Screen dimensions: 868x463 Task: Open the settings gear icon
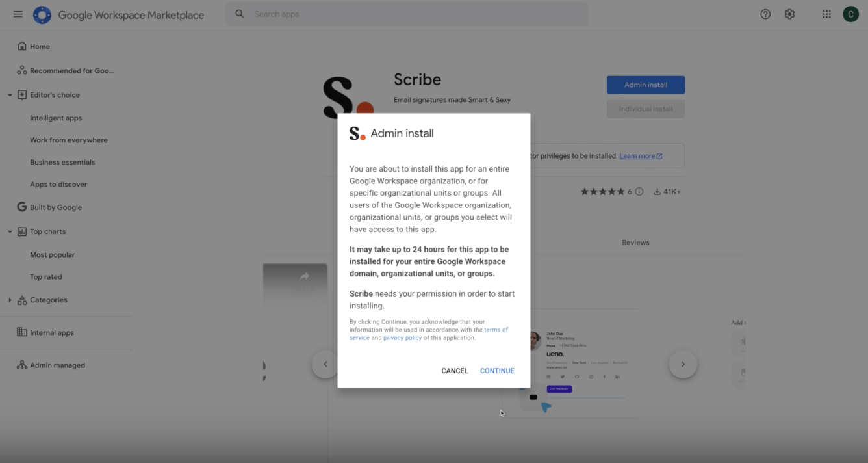coord(789,14)
